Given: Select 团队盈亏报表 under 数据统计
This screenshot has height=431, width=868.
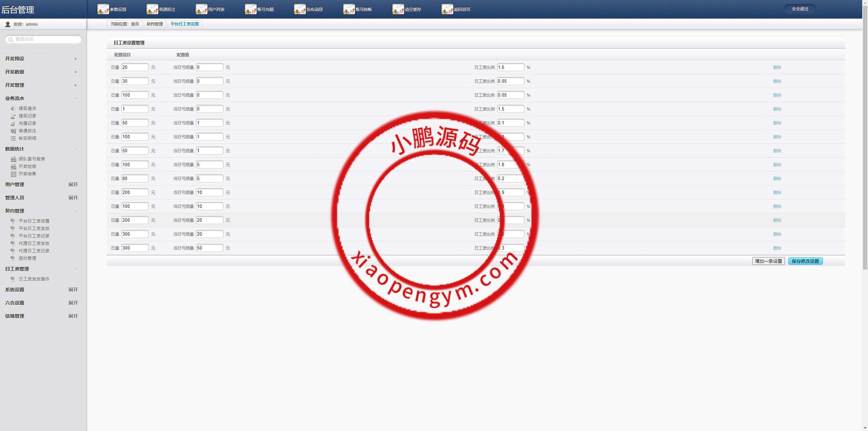Looking at the screenshot, I should pos(32,159).
